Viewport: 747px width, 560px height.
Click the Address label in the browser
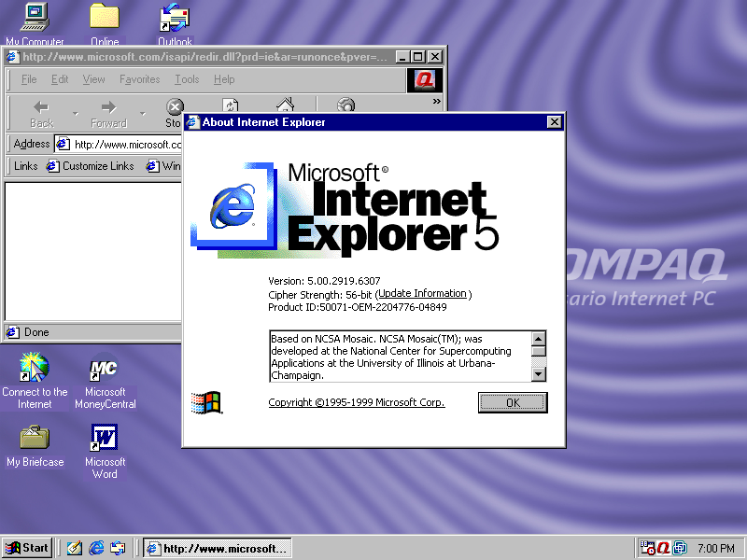[x=32, y=144]
